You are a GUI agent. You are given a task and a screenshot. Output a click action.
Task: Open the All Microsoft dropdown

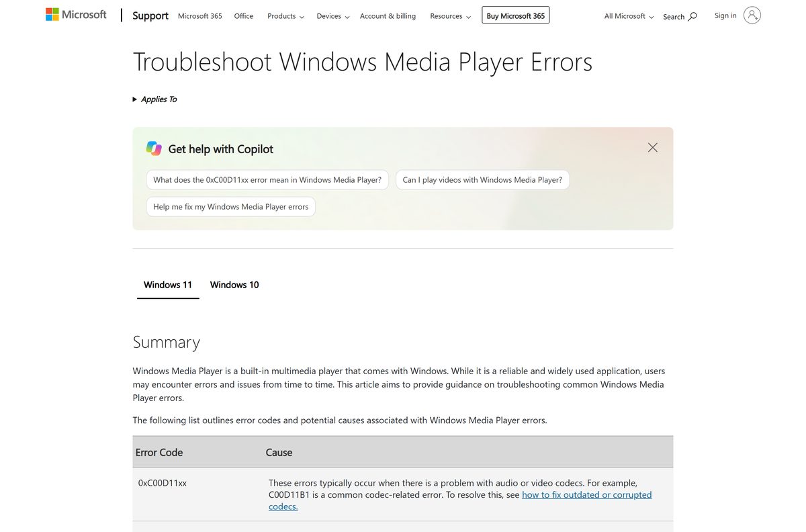(x=629, y=16)
